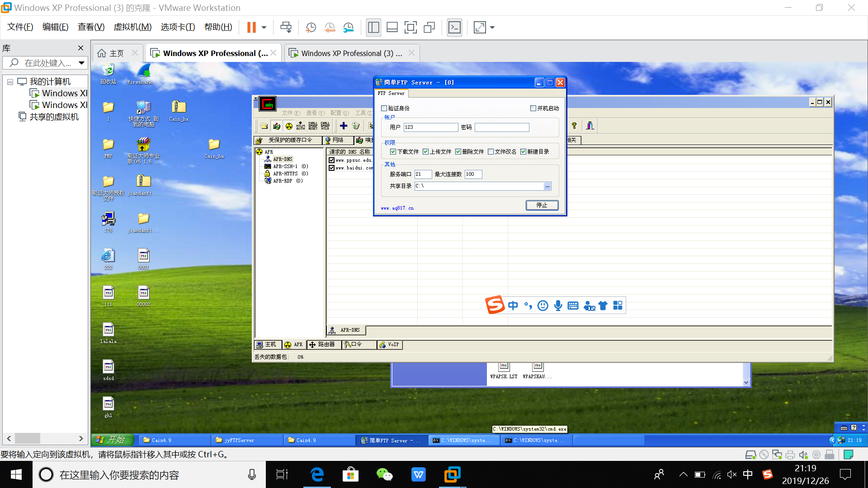Click the 停止 button in FTP Server
868x488 pixels.
(x=542, y=206)
